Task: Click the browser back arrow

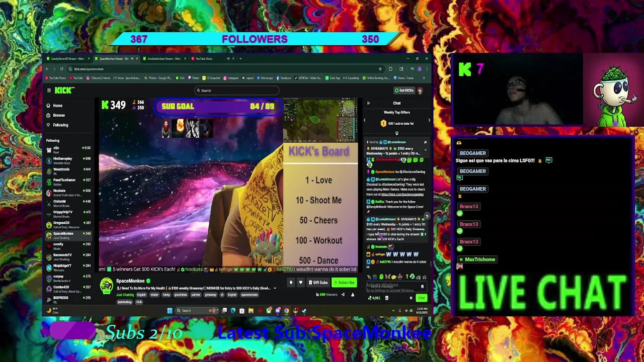Action: [47, 69]
